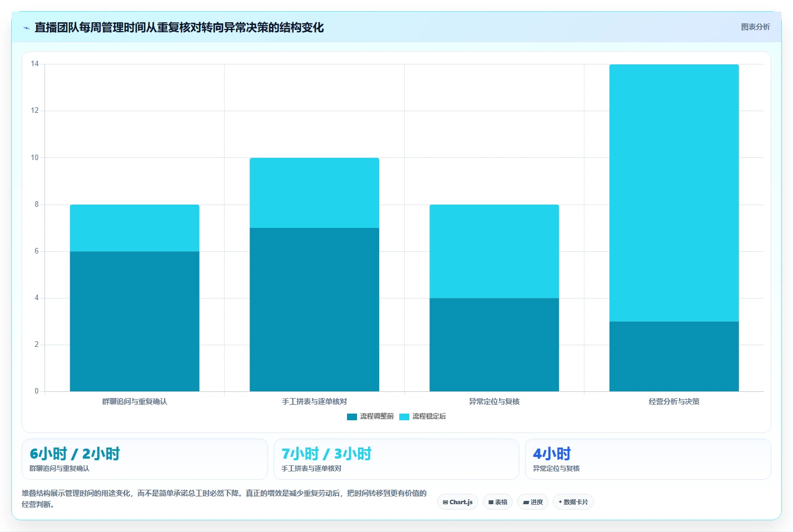This screenshot has height=532, width=793.
Task: Toggle the 流程调整前 legend swatch
Action: [351, 416]
